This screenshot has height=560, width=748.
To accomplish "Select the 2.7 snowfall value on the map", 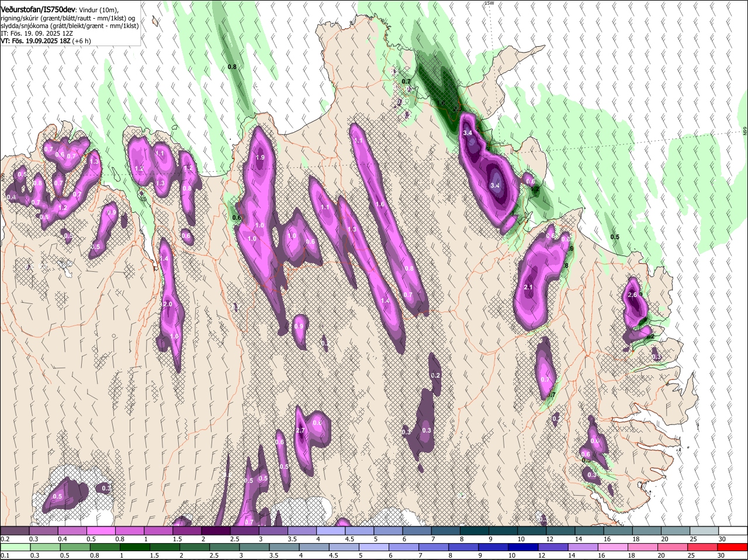I will tap(301, 430).
